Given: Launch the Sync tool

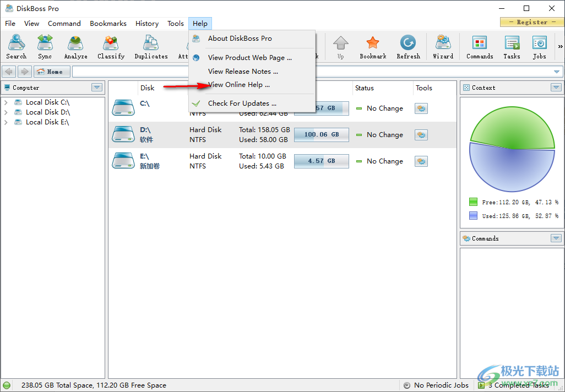Looking at the screenshot, I should pos(45,46).
